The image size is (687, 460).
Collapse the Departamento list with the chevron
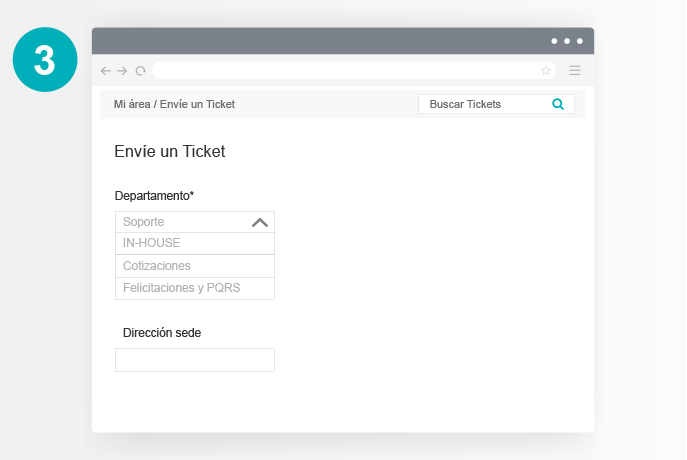(260, 222)
